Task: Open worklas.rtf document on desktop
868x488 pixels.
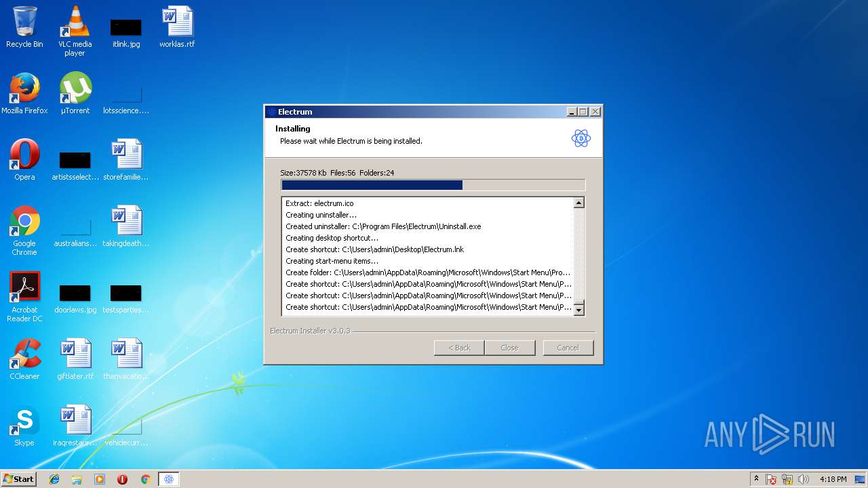Action: 177,27
